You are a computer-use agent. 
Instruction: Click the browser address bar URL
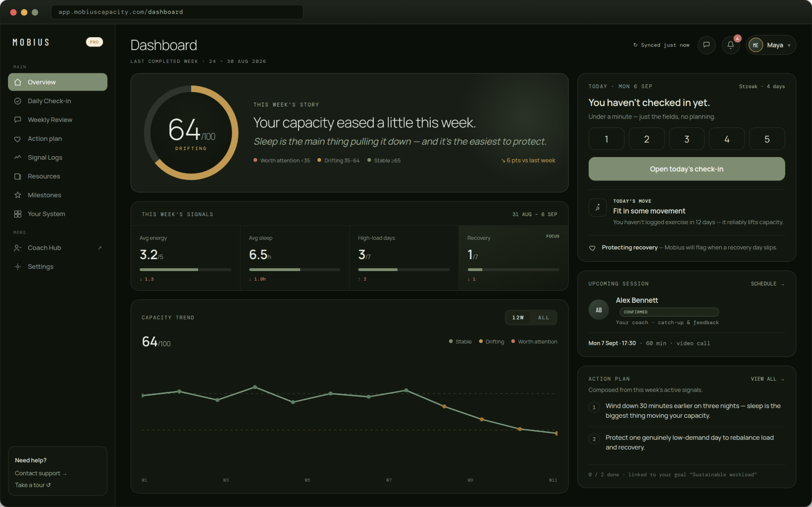click(x=177, y=12)
